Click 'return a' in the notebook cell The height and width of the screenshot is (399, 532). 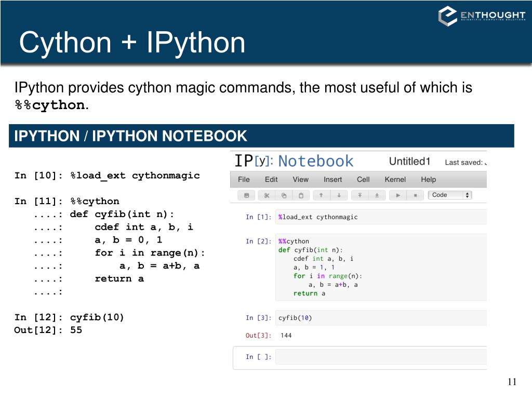(309, 294)
